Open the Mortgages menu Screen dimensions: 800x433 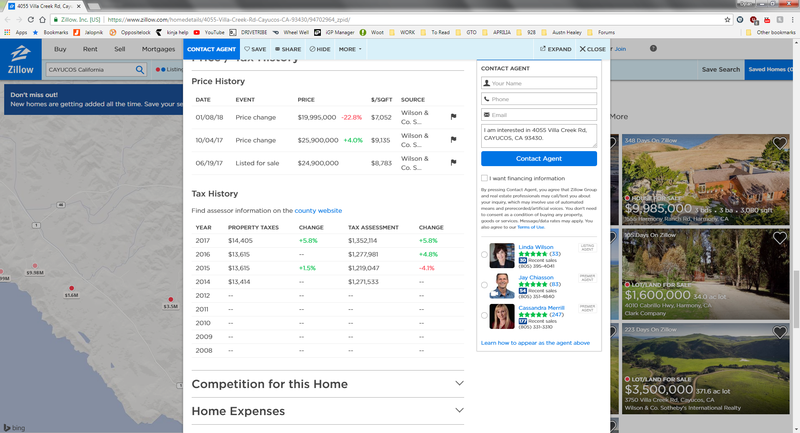tap(158, 49)
